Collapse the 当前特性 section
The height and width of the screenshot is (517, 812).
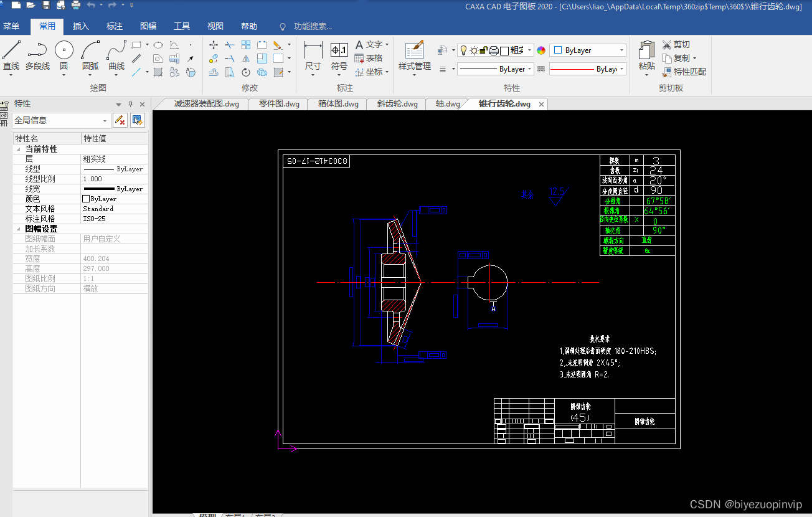click(x=18, y=149)
